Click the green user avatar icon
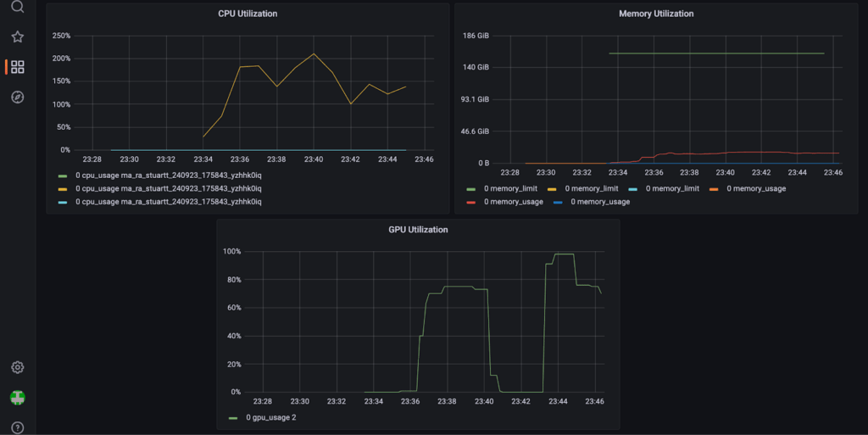 click(x=17, y=397)
